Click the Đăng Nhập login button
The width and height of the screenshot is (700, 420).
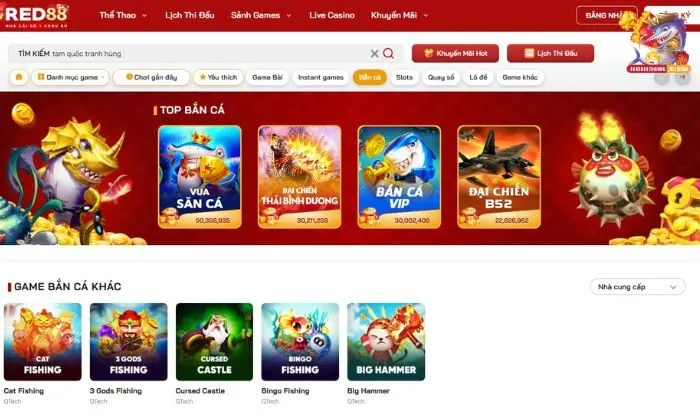[x=606, y=15]
